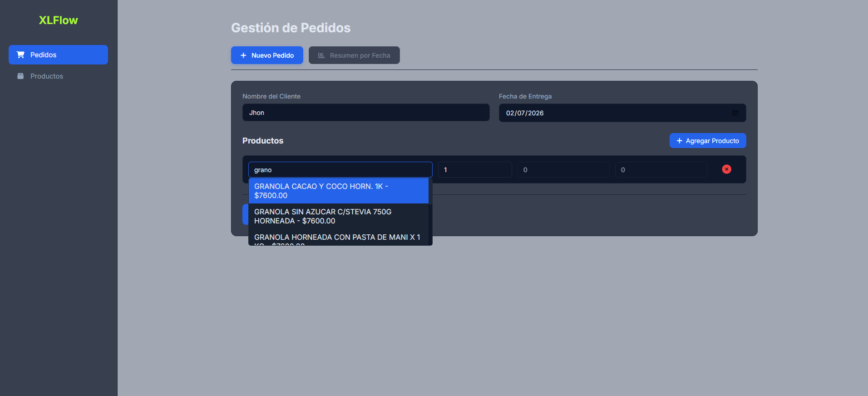Focus the product search field containing grano
Viewport: 868px width, 396px height.
(340, 170)
